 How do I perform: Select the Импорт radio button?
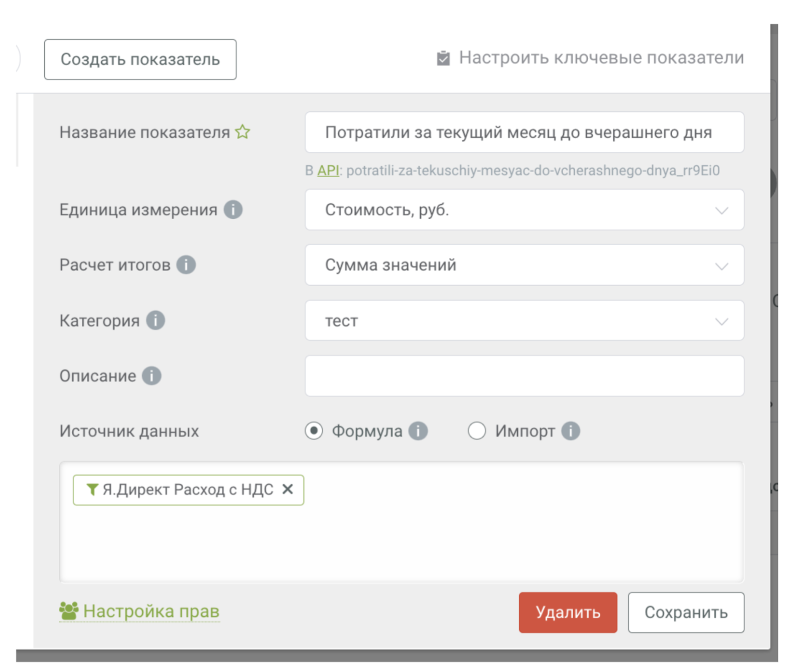tap(477, 431)
